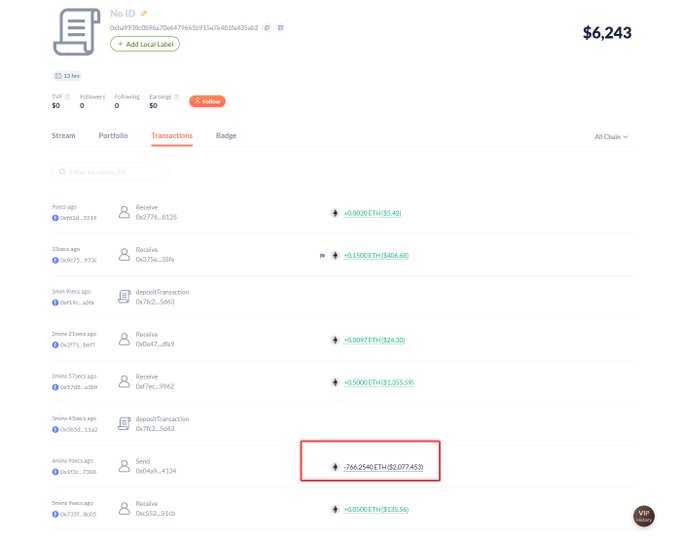Open the +0.1500 ETH ($406.68) amount link
Screen dimensions: 680x540
376,255
